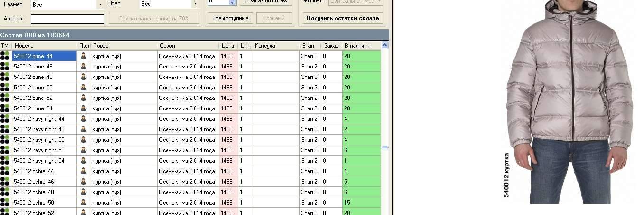Viewport: 644px width, 215px height.
Task: Click the male gender icon for dune 54
Action: [84, 108]
